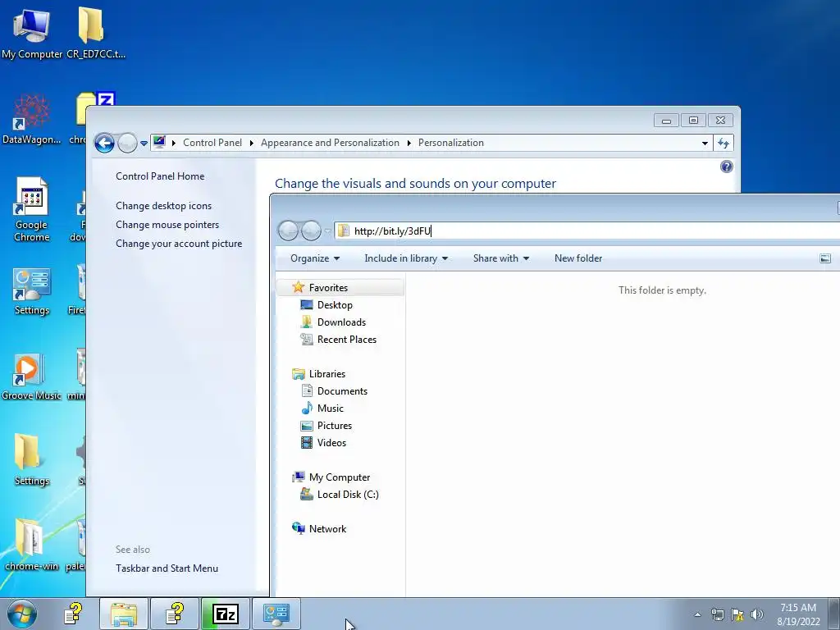Select the yellow Settings folder on desktop
Screen dimensions: 840x630
tap(31, 459)
